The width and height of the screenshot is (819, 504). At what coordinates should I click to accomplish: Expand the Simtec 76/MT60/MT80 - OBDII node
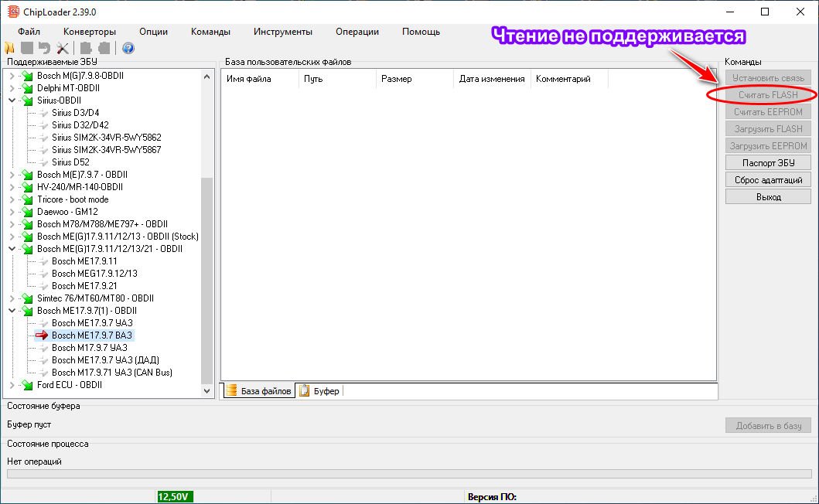tap(12, 298)
